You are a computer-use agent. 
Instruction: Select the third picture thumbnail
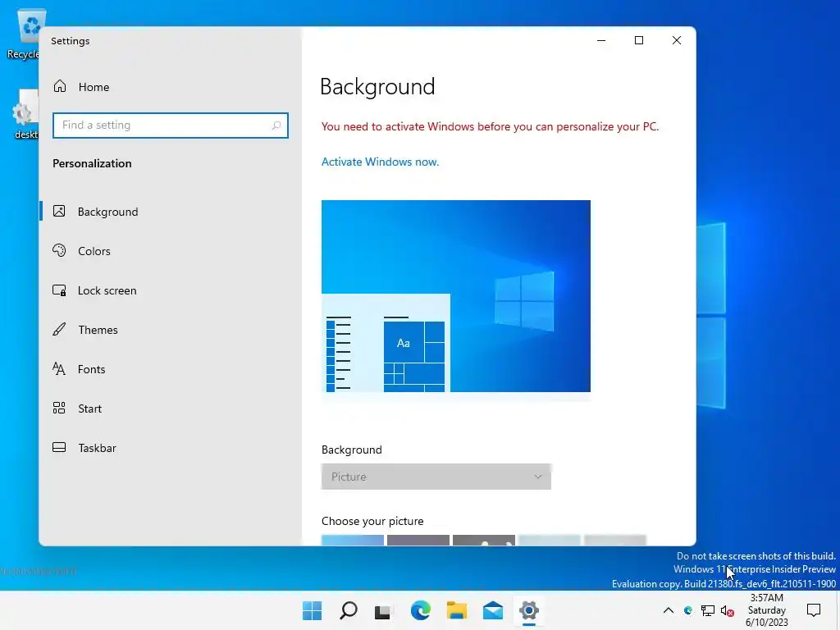tap(484, 540)
